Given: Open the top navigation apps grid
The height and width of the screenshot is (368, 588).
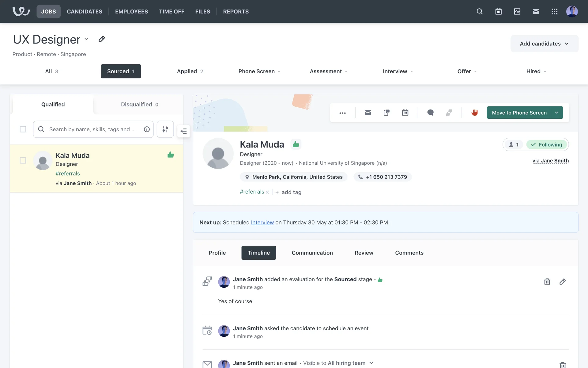Looking at the screenshot, I should (554, 11).
